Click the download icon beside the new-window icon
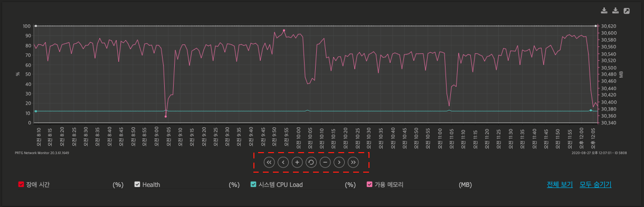 pyautogui.click(x=615, y=11)
